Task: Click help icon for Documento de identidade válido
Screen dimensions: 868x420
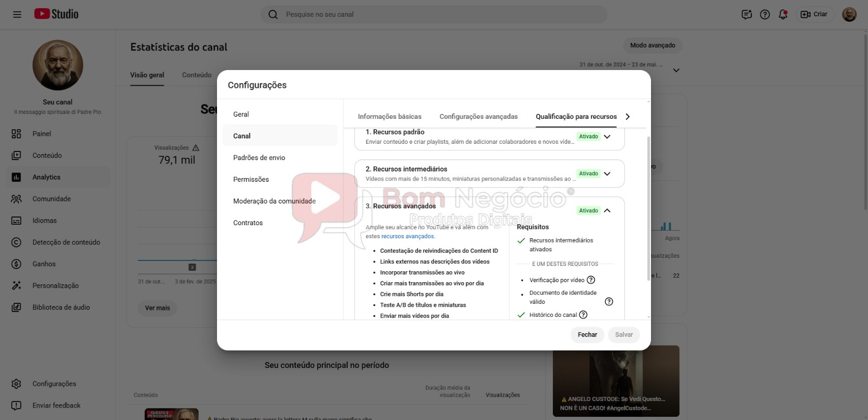Action: point(609,302)
